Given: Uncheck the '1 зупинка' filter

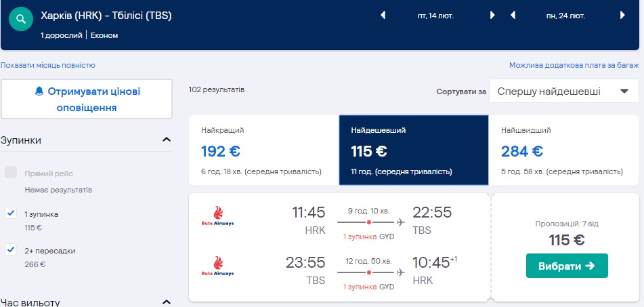Looking at the screenshot, I should click(x=11, y=213).
